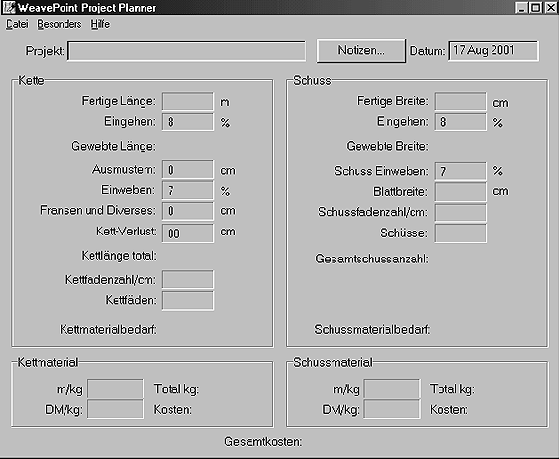Click the Gesamtkosten label
Screen dimensions: 560x459
[x=263, y=442]
